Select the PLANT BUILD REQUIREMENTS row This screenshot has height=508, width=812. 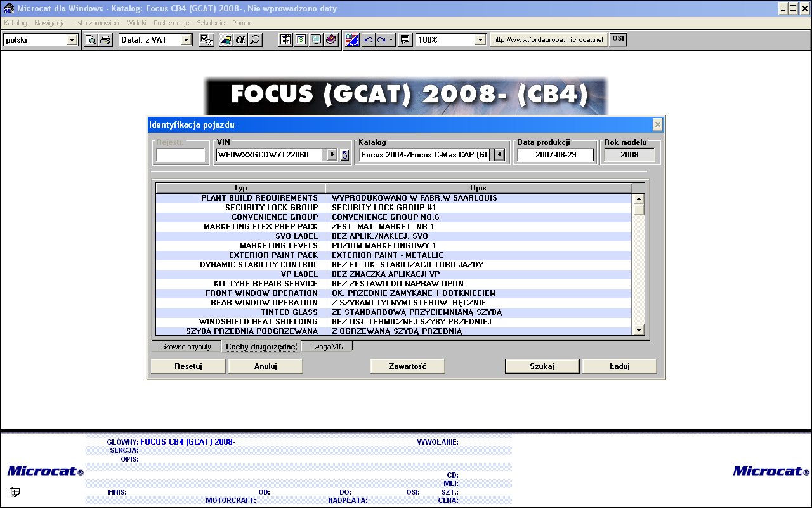pyautogui.click(x=394, y=198)
